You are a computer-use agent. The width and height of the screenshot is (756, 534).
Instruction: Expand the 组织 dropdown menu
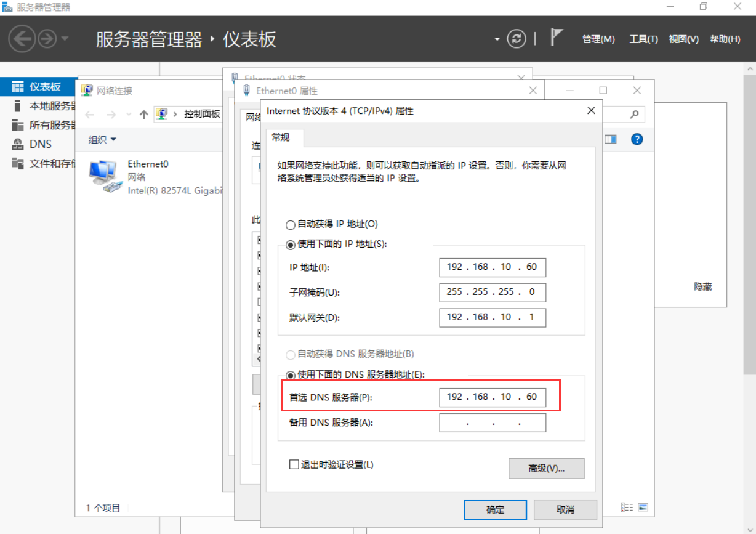(x=102, y=140)
